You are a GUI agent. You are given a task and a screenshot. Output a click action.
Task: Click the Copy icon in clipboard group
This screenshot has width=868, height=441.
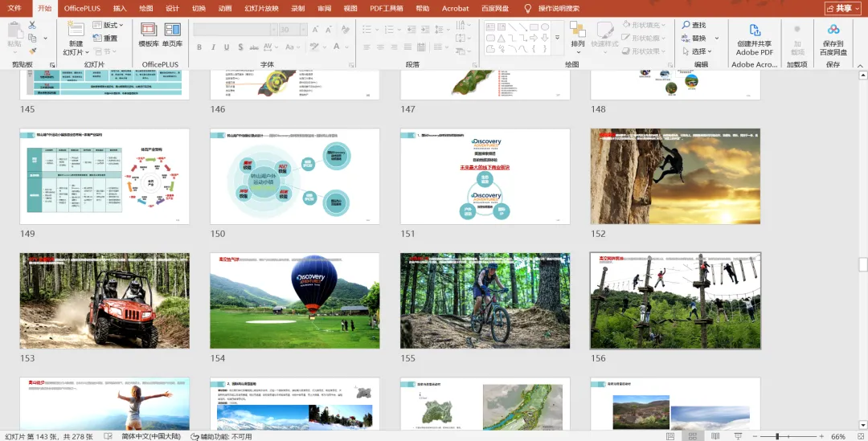click(x=32, y=39)
